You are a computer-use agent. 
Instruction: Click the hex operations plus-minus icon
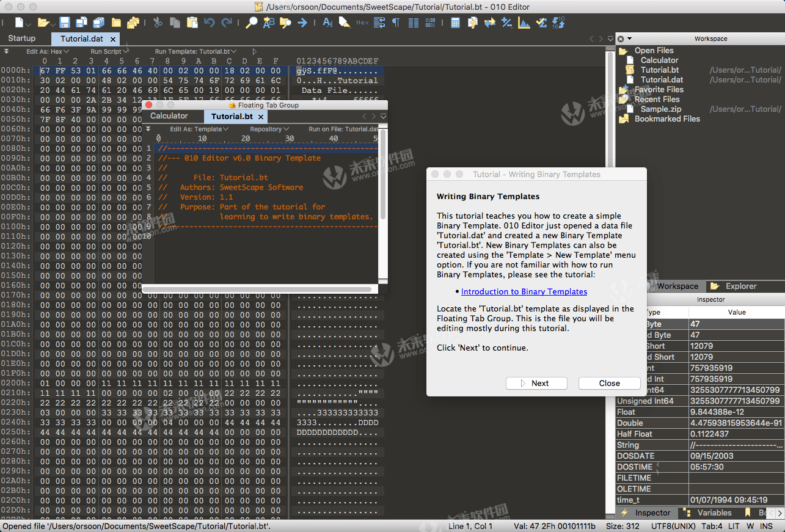[506, 23]
